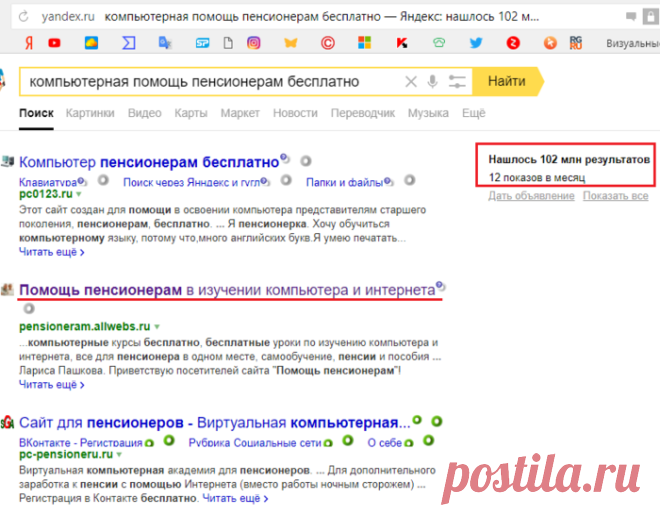Clear the search query with the X icon
The width and height of the screenshot is (660, 515).
click(411, 81)
